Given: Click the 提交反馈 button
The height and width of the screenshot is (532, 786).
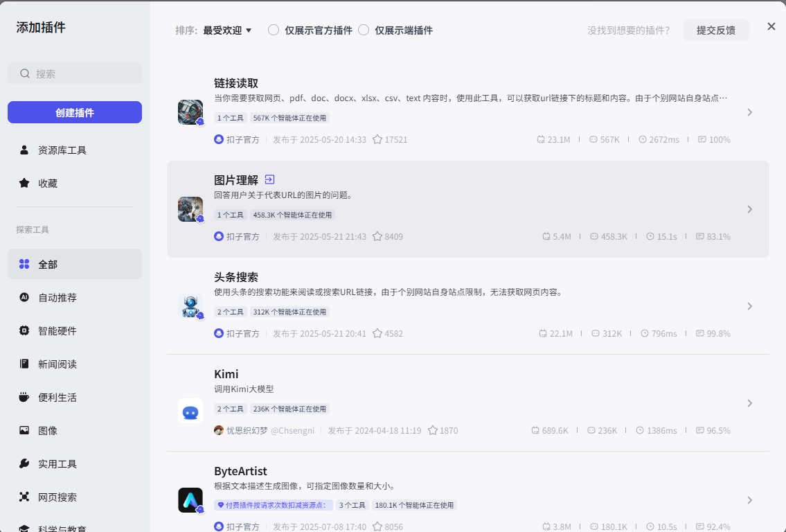Looking at the screenshot, I should 716,30.
